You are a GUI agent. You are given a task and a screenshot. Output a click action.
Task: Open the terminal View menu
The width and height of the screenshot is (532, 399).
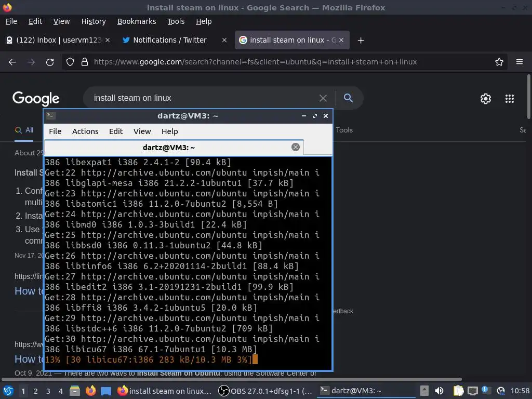pos(142,131)
